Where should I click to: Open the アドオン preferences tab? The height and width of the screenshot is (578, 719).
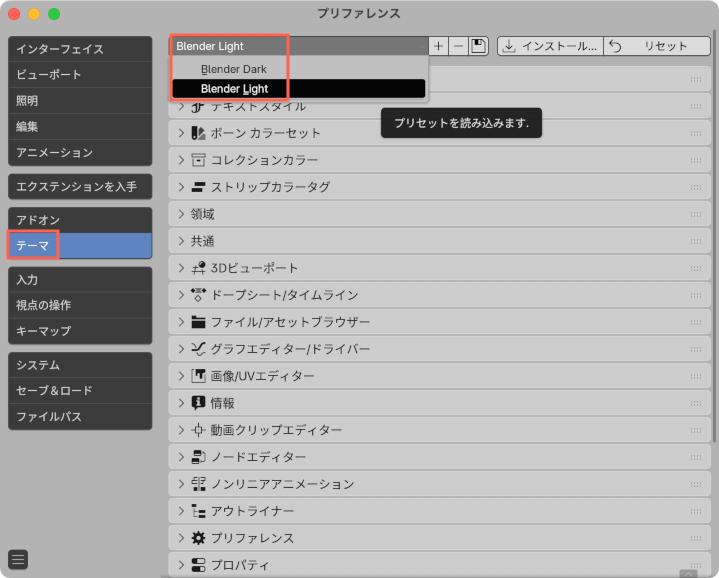pos(80,220)
